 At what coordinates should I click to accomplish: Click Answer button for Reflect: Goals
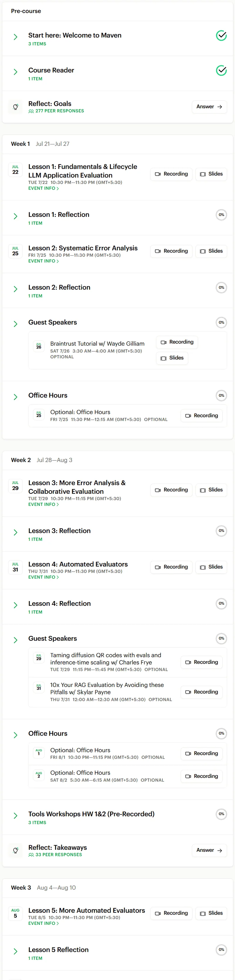click(209, 107)
